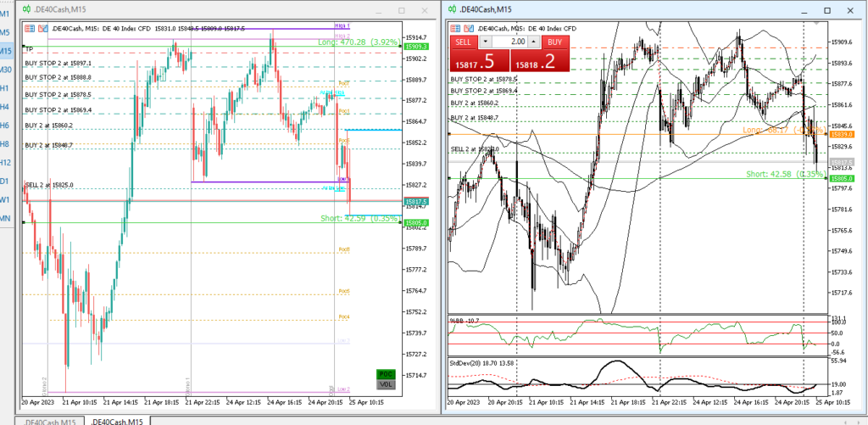
Task: Select BUY STOP 2 at 15897.1 order label
Action: pyautogui.click(x=58, y=63)
